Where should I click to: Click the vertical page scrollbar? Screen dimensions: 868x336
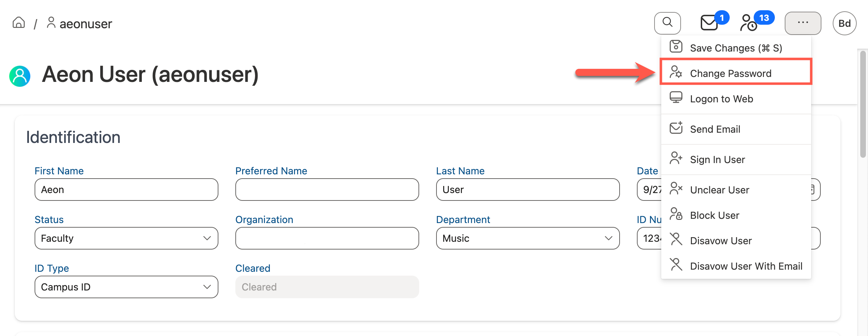(x=863, y=106)
